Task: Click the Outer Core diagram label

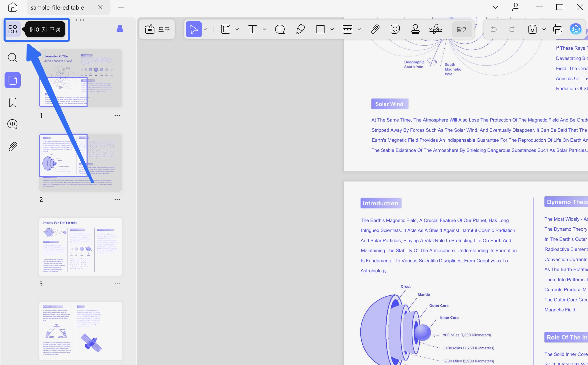Action: point(439,306)
